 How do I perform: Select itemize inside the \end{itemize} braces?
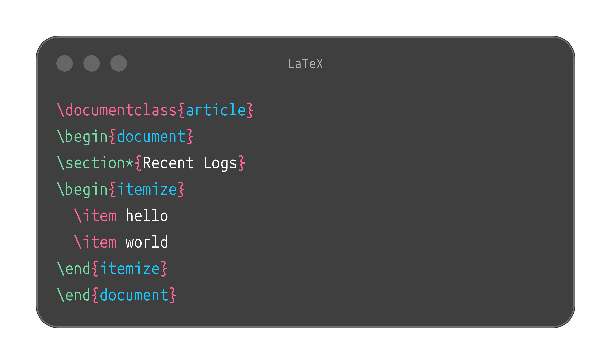coord(130,269)
